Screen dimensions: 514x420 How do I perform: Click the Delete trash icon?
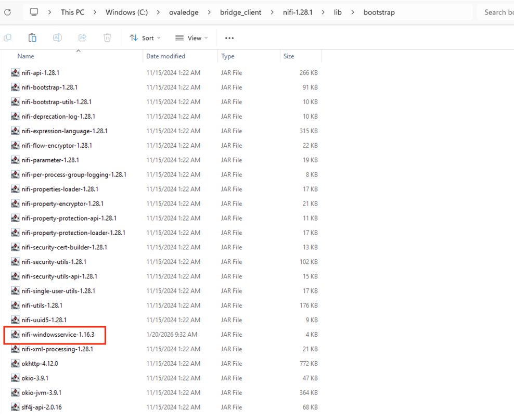[x=107, y=37]
